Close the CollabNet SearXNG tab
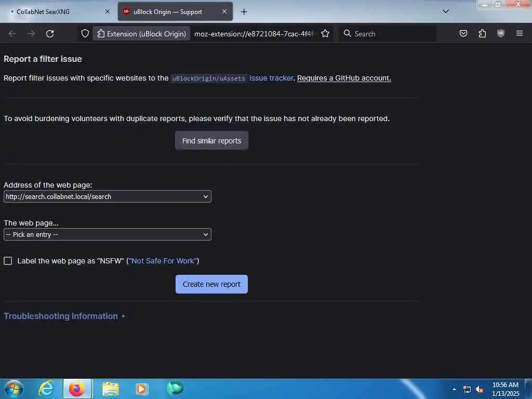 pyautogui.click(x=108, y=11)
